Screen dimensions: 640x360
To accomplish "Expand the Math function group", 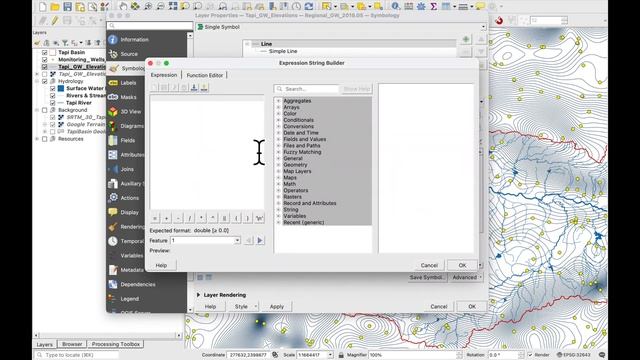I will point(278,184).
